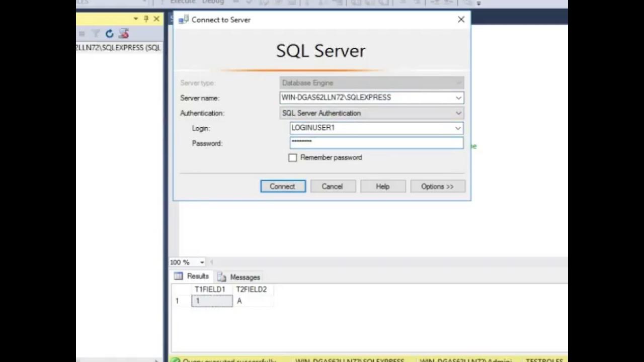644x362 pixels.
Task: Click the Query executed successfully status message
Action: (229, 360)
